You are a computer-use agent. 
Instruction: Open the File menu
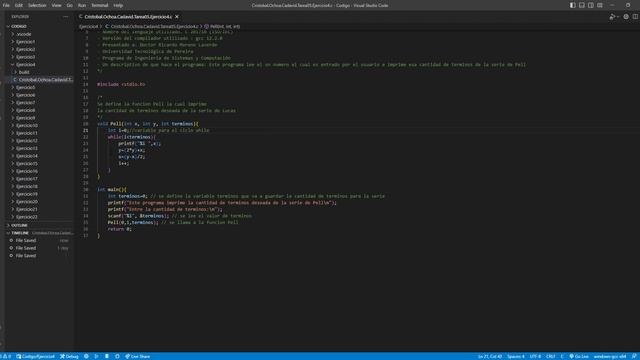point(6,5)
